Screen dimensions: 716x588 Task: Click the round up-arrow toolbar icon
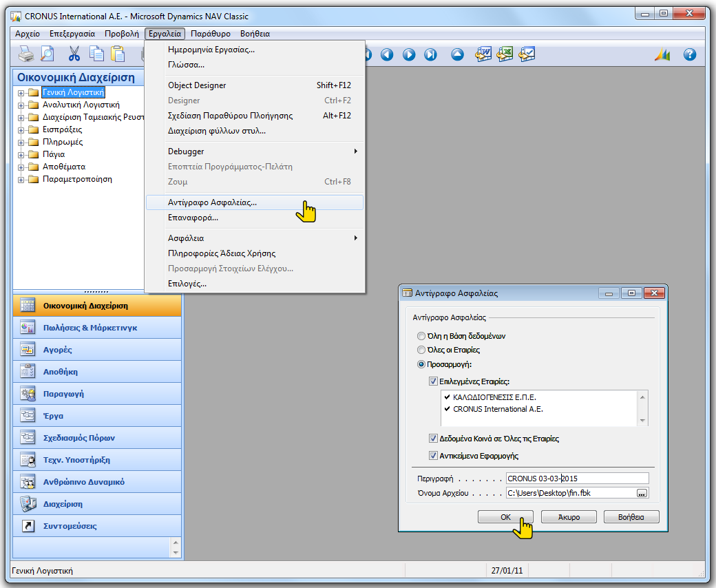click(457, 55)
